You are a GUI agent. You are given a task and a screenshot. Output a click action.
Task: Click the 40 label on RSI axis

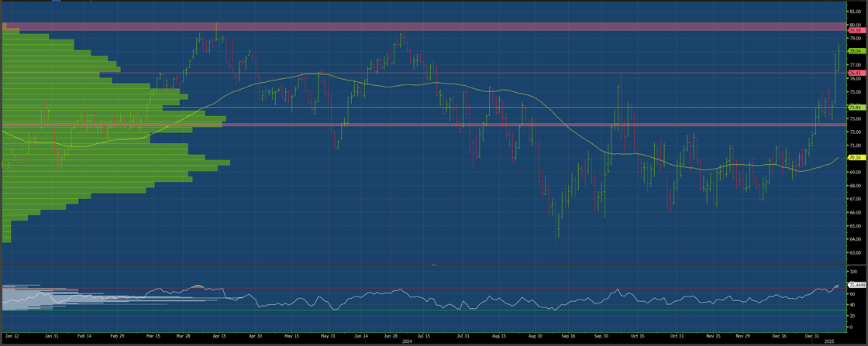point(852,304)
